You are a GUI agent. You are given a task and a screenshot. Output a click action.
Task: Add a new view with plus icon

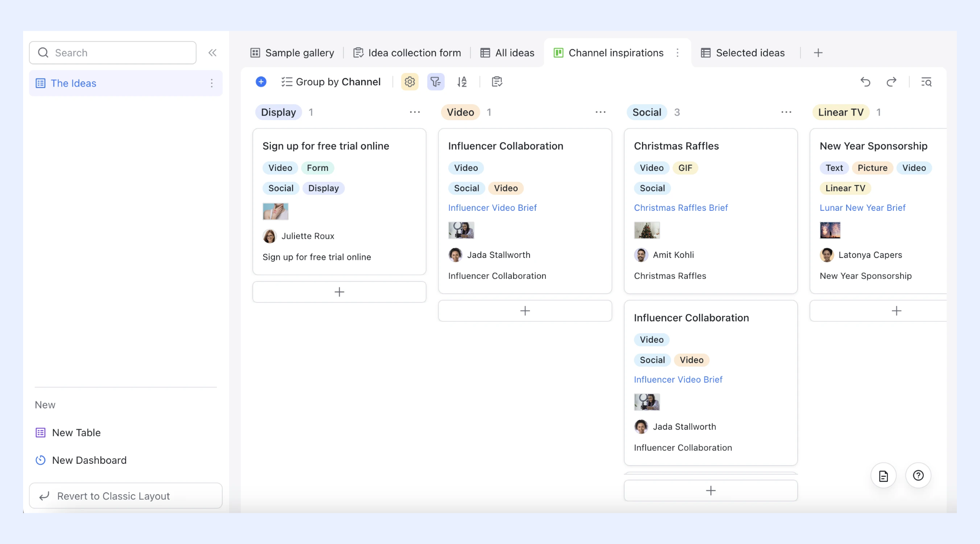pos(818,53)
